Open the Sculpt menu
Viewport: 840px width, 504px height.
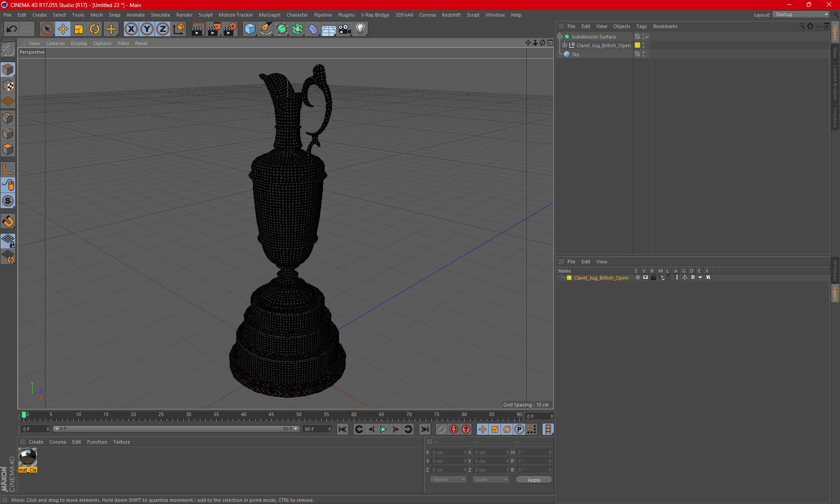206,15
